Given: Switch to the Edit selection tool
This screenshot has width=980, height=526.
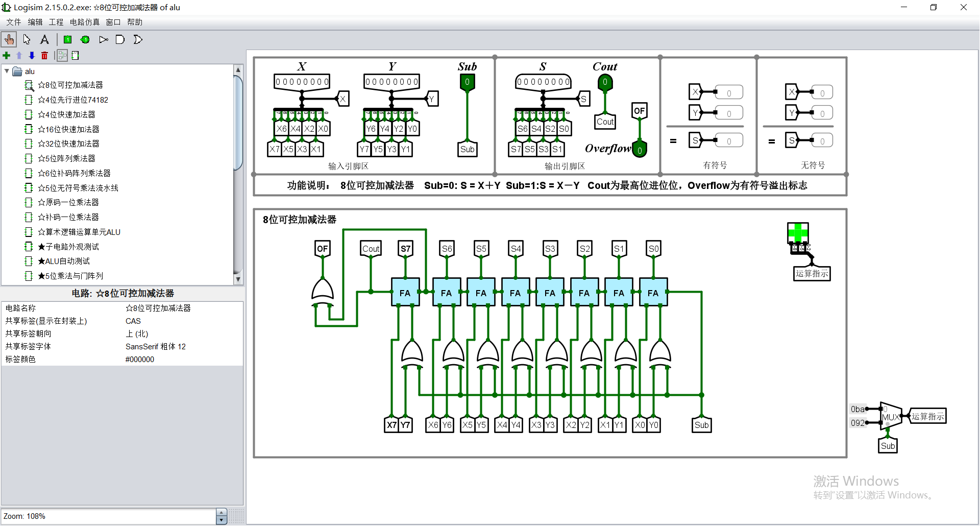Looking at the screenshot, I should click(26, 39).
